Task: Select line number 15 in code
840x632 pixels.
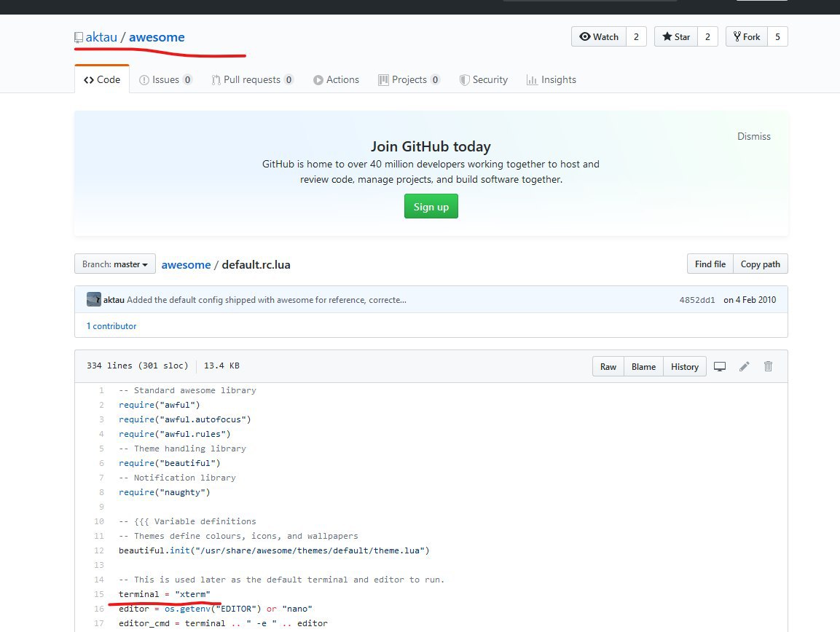Action: click(x=99, y=594)
